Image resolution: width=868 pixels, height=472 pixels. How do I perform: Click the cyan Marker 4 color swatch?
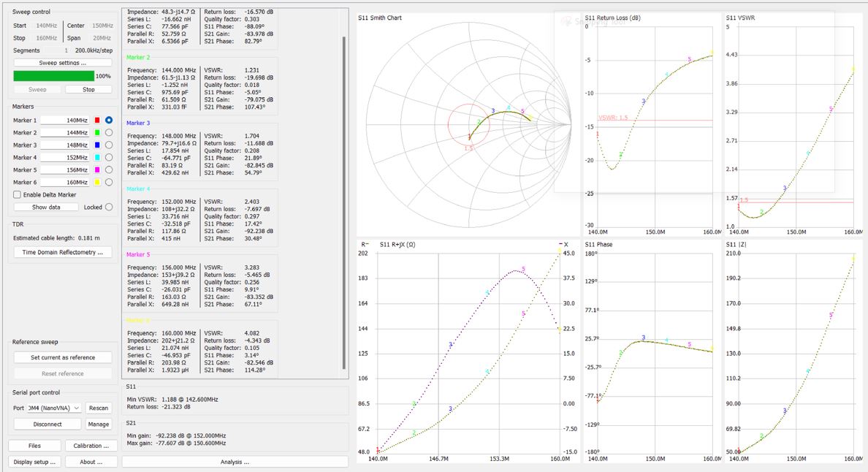tap(97, 158)
